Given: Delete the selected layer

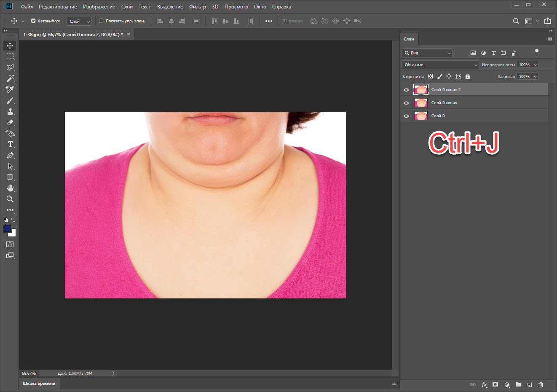Looking at the screenshot, I should (541, 384).
